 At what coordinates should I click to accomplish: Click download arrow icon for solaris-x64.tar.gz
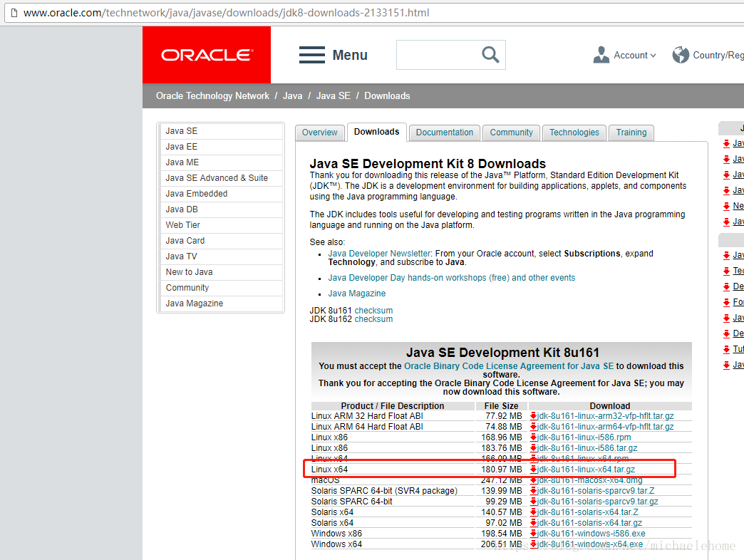click(533, 522)
